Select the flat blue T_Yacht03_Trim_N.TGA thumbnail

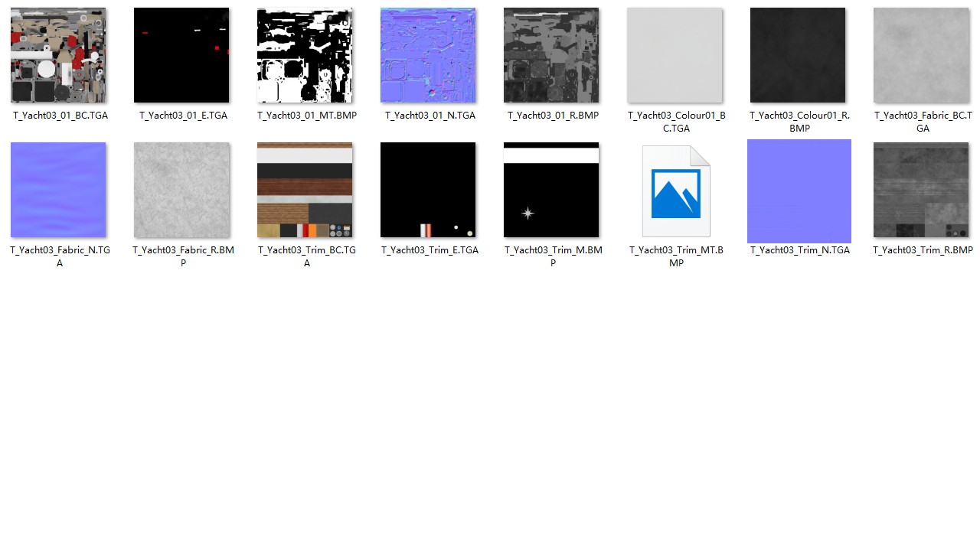coord(799,191)
